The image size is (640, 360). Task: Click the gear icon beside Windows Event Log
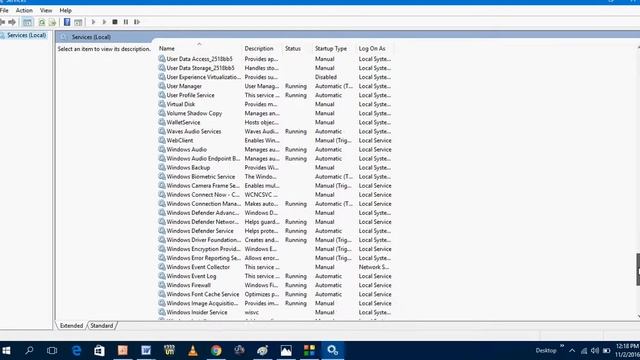[x=162, y=276]
